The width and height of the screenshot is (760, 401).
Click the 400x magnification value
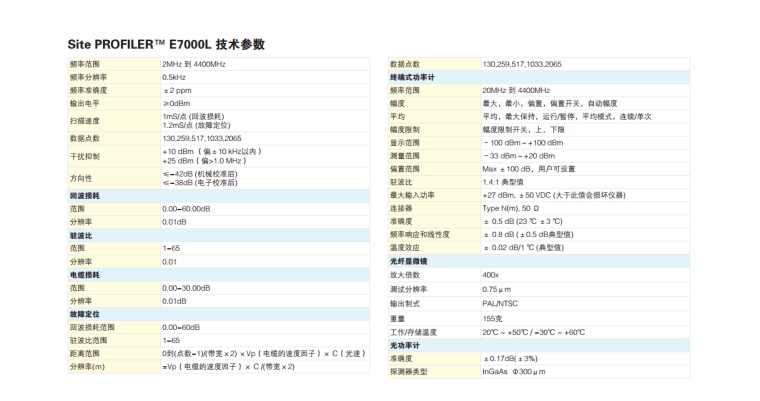pos(490,274)
